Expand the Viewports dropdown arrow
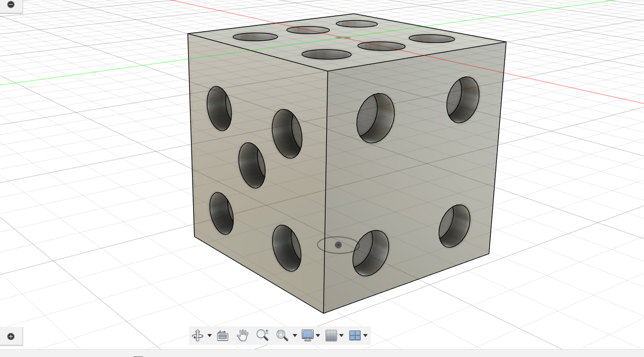 pyautogui.click(x=365, y=336)
